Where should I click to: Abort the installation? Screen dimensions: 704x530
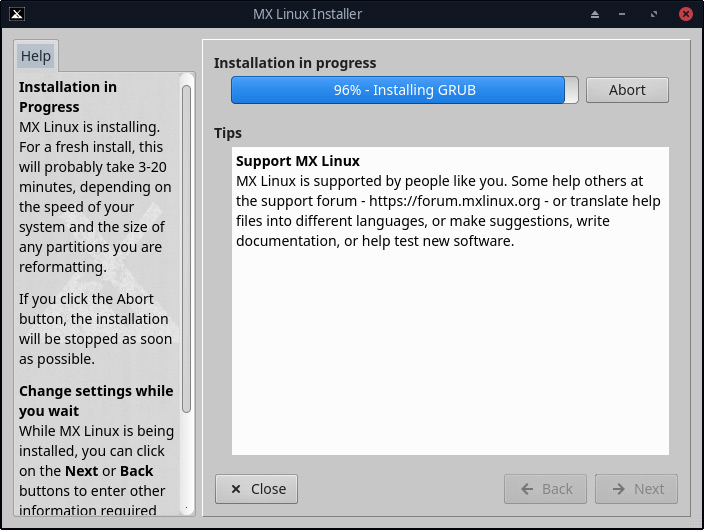[627, 90]
